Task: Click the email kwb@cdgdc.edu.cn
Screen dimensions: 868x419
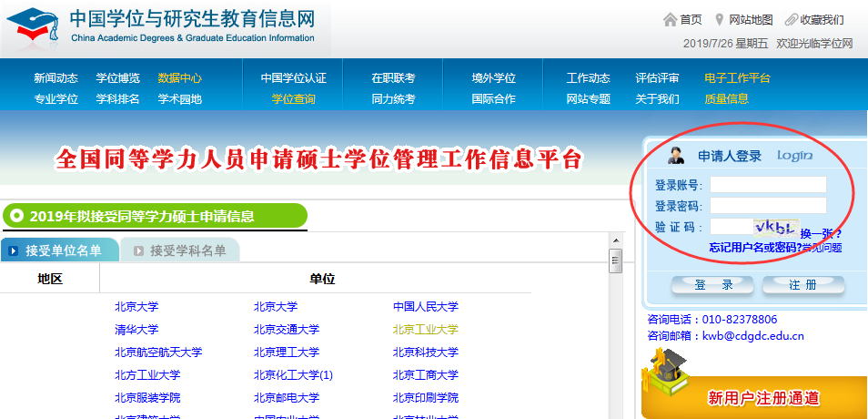Action: (x=752, y=335)
